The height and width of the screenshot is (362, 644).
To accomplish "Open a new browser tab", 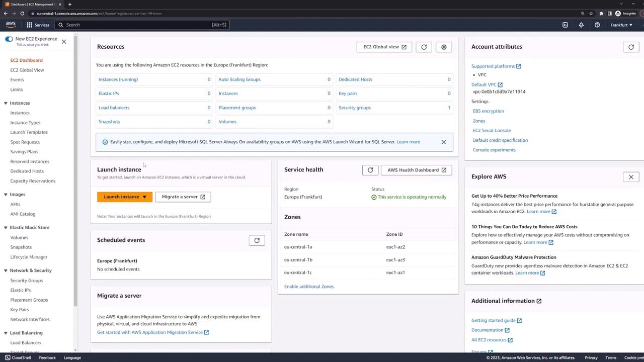I will [x=69, y=5].
